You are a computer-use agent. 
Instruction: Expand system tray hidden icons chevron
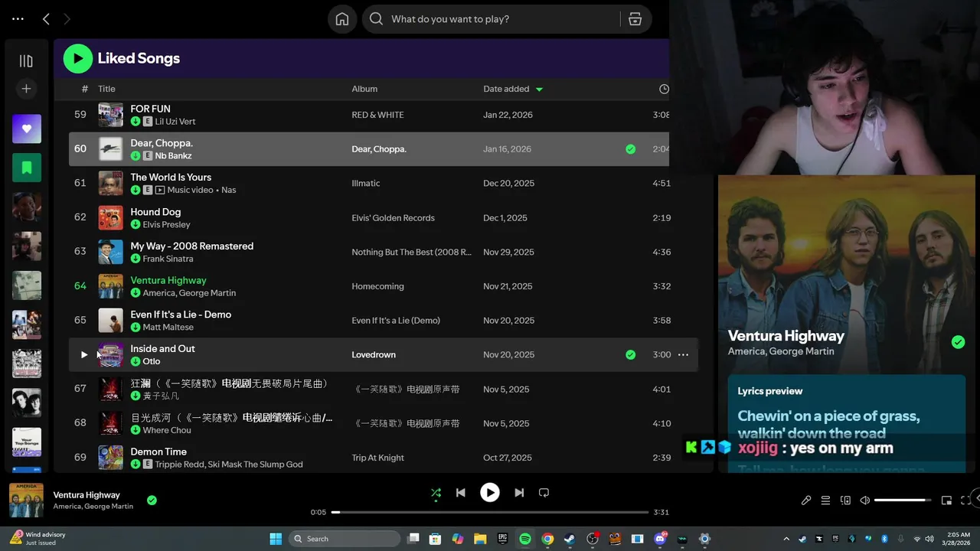click(x=786, y=539)
